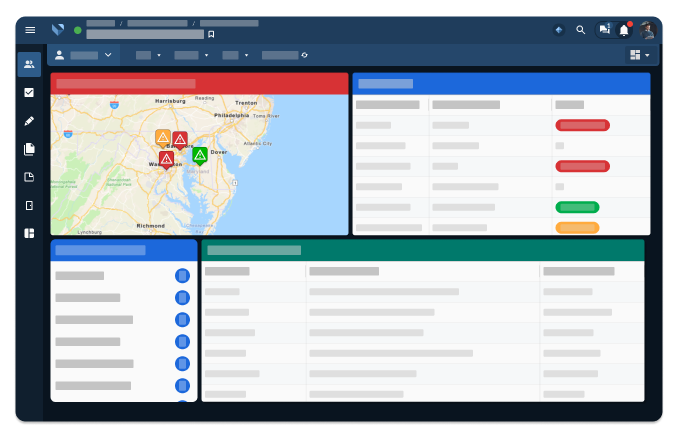This screenshot has height=440, width=675.
Task: Open the sticky note icon in sidebar
Action: point(29,177)
